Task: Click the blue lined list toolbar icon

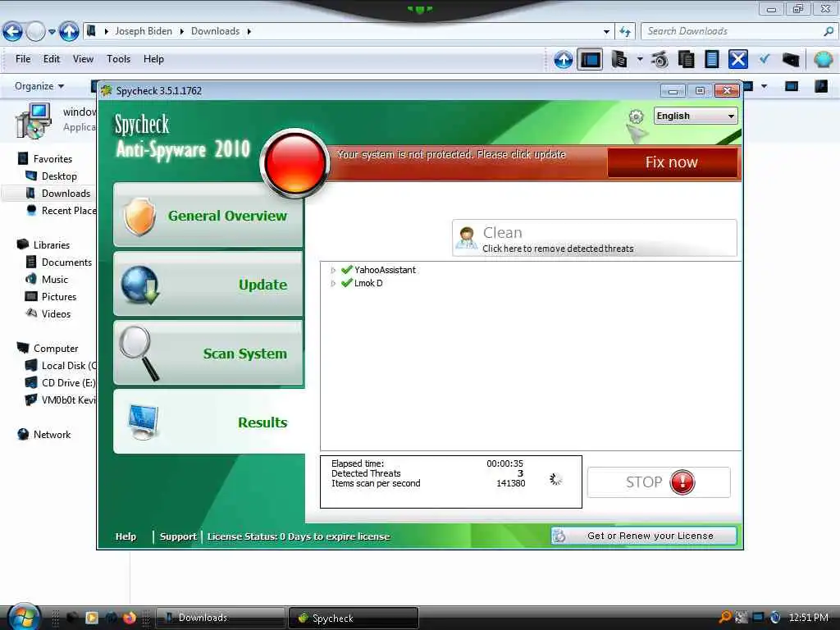Action: [x=711, y=59]
